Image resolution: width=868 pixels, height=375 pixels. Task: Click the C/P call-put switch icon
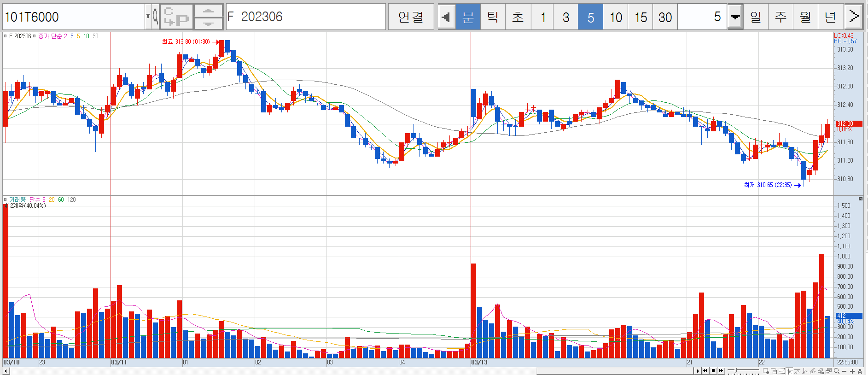point(176,17)
